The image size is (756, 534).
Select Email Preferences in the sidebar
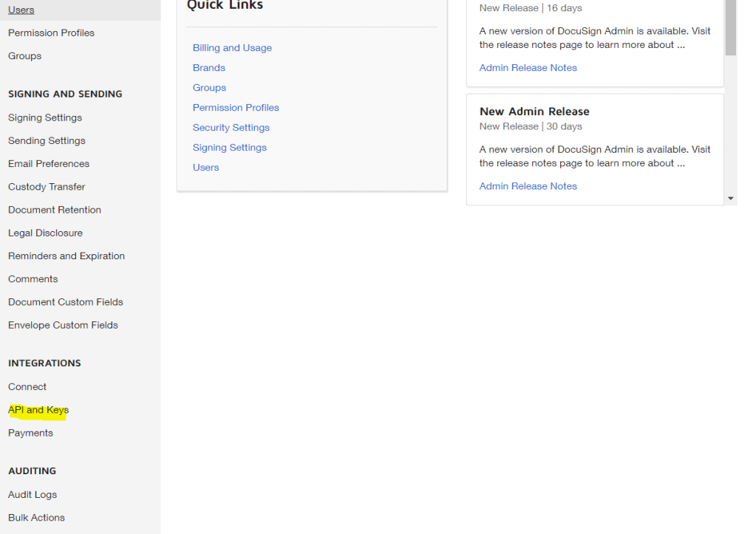click(x=49, y=164)
